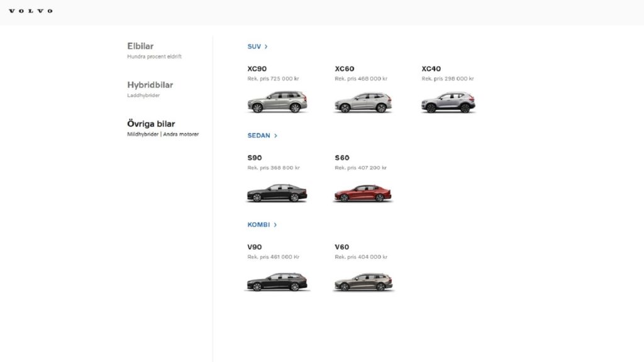
Task: Switch to the Hybridbilar tab
Action: tap(150, 85)
